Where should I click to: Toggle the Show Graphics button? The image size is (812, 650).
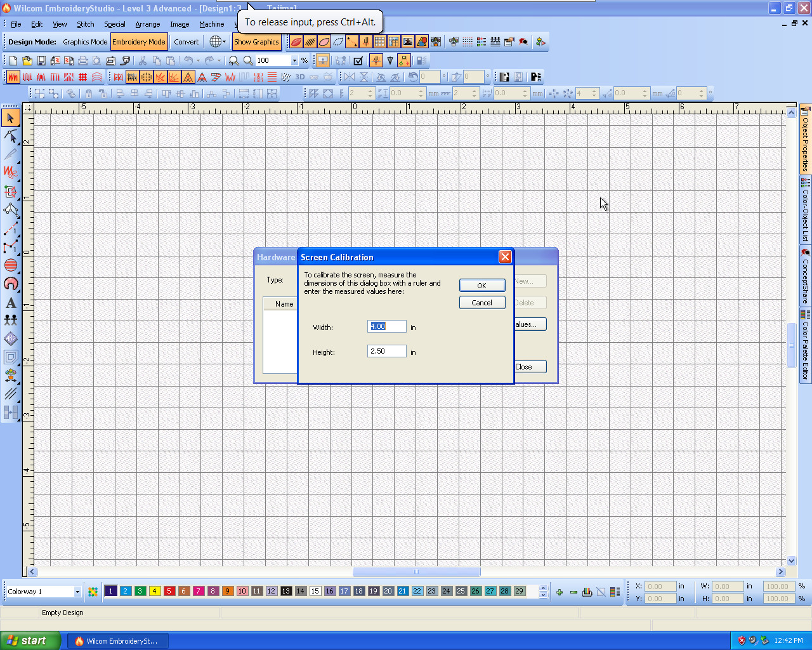coord(256,42)
